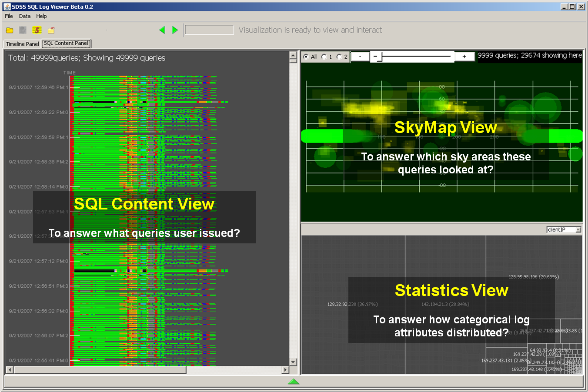This screenshot has height=392, width=588.
Task: Open the Data menu
Action: (25, 16)
